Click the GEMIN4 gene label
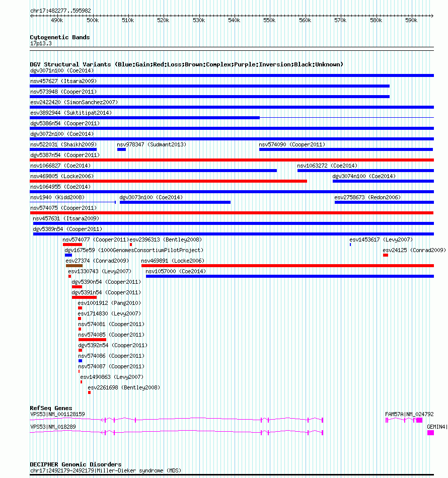The height and width of the screenshot is (478, 448). pyautogui.click(x=437, y=427)
